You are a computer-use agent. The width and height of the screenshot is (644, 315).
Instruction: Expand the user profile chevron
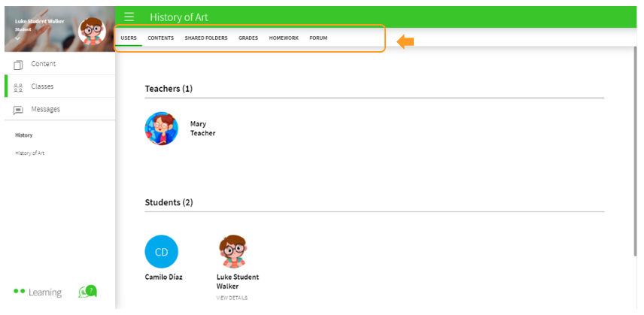click(x=18, y=38)
